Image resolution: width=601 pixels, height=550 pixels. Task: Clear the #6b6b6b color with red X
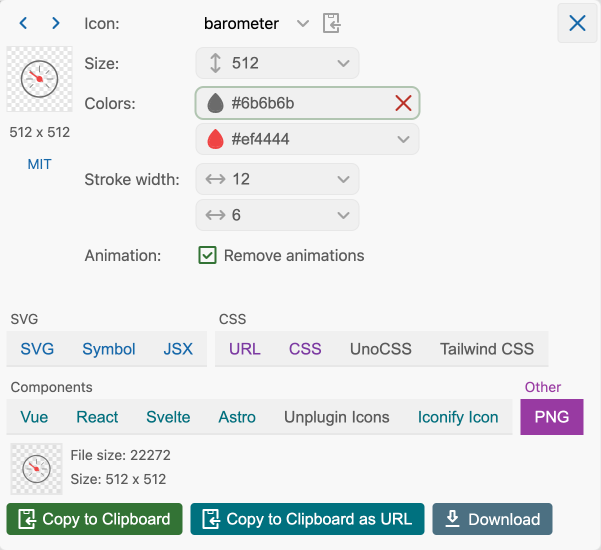(403, 103)
